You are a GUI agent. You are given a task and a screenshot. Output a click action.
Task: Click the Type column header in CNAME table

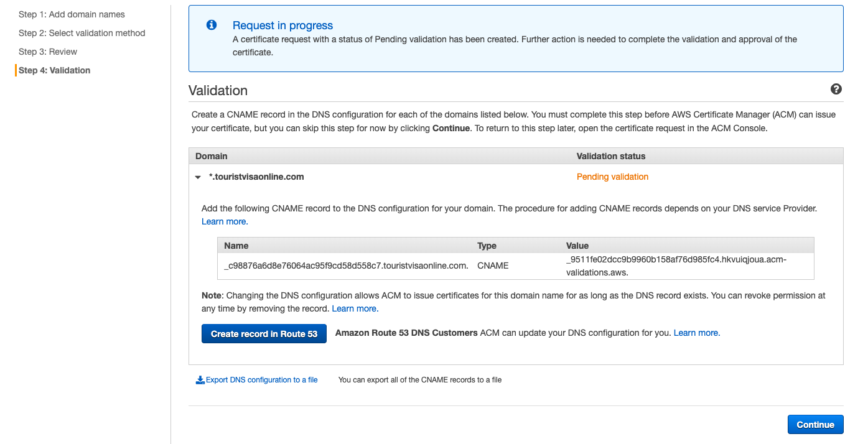(487, 246)
